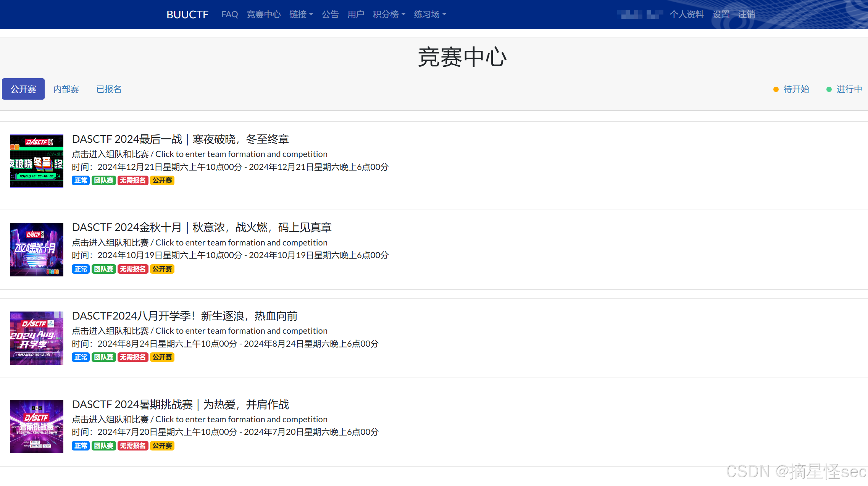Click the 2024 Aug 开学季 poster image
868x486 pixels.
[x=37, y=338]
